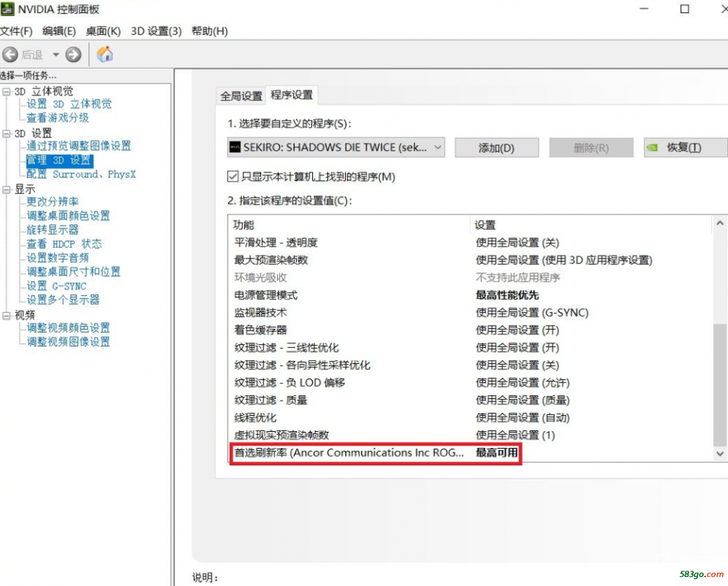Open 配置 Surround、PhysX task
Screen dimensions: 728x586
(81, 174)
